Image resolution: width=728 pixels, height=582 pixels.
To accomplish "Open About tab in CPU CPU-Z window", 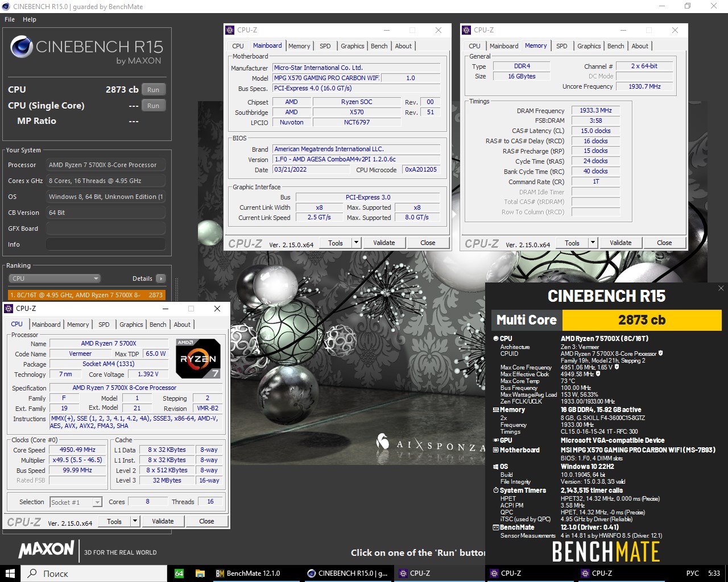I will tap(182, 325).
